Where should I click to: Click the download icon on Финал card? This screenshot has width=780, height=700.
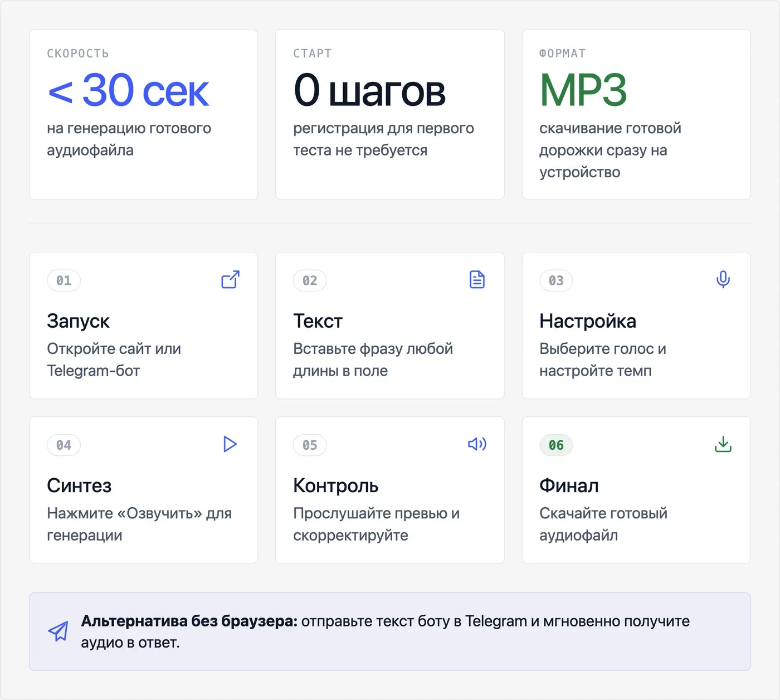click(723, 444)
